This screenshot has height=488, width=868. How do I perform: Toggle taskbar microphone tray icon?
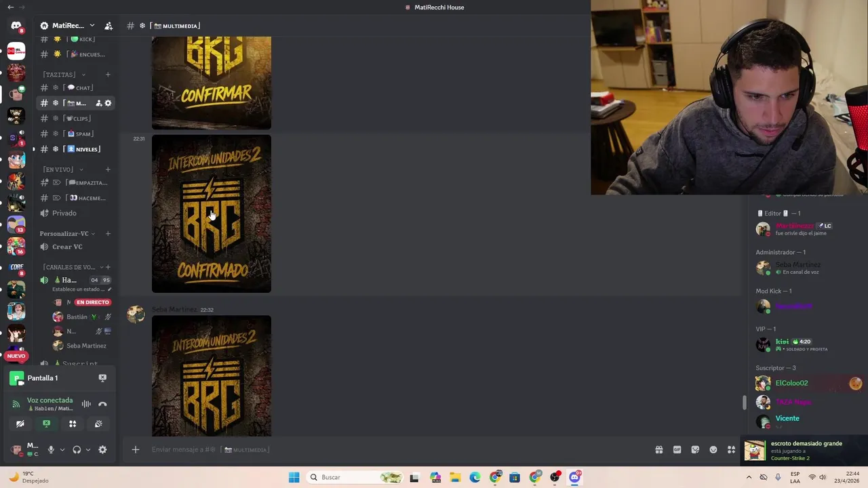(x=778, y=477)
